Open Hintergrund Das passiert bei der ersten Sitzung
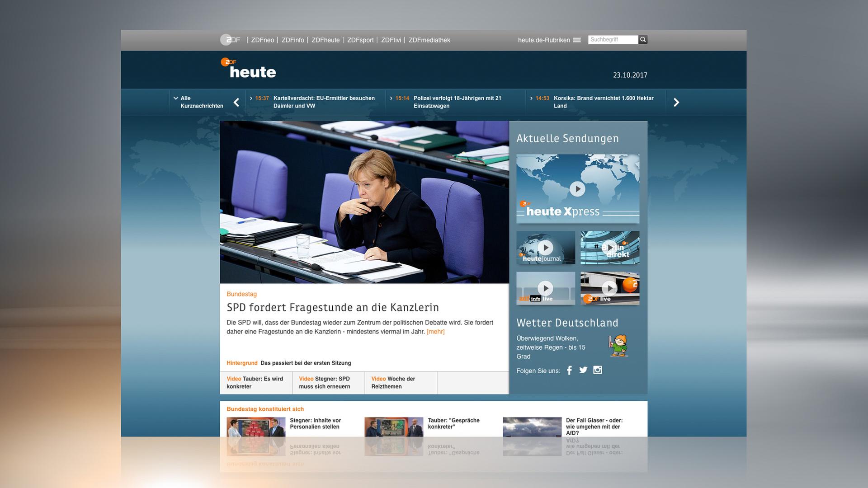 289,363
